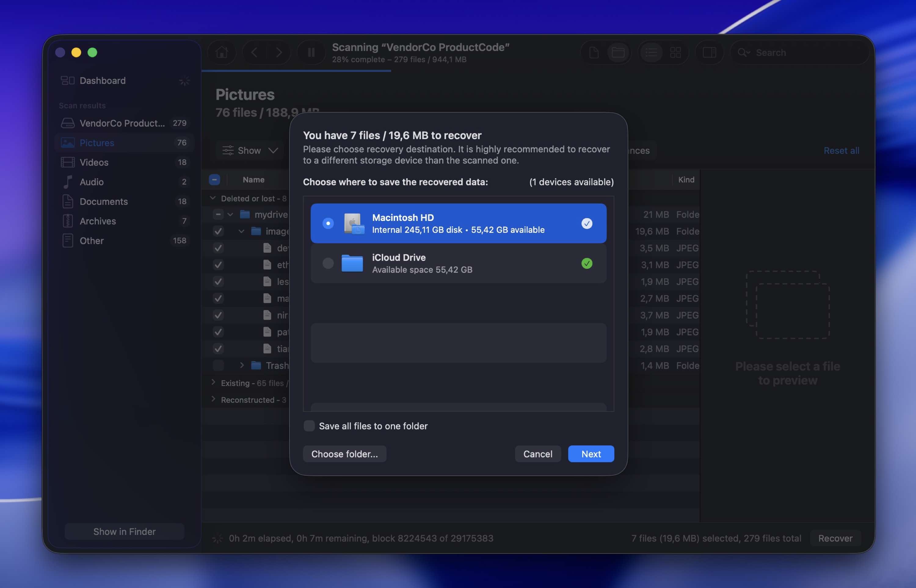Expand the Trash folder

242,365
